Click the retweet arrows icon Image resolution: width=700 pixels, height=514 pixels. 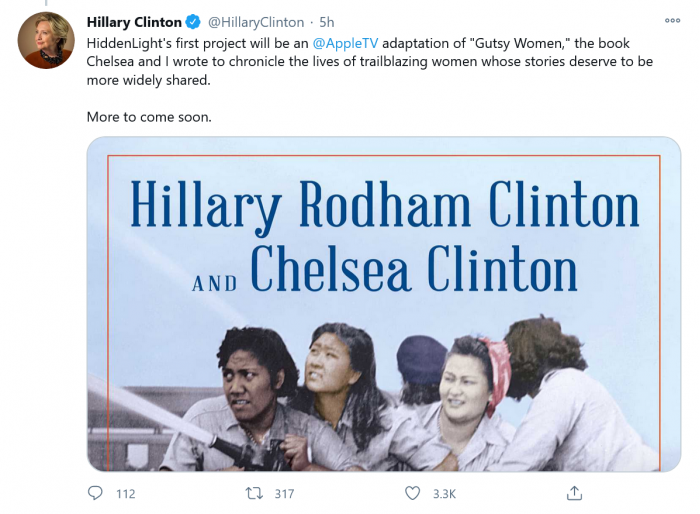[255, 493]
